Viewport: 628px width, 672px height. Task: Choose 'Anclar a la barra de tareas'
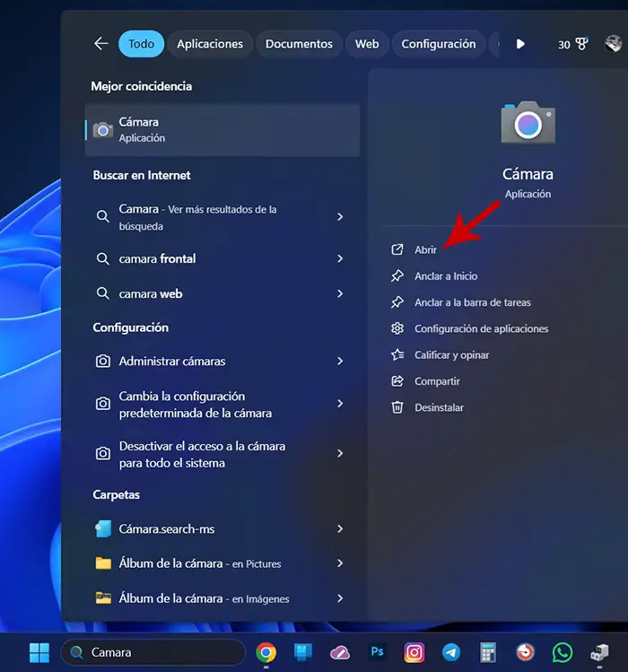point(472,302)
